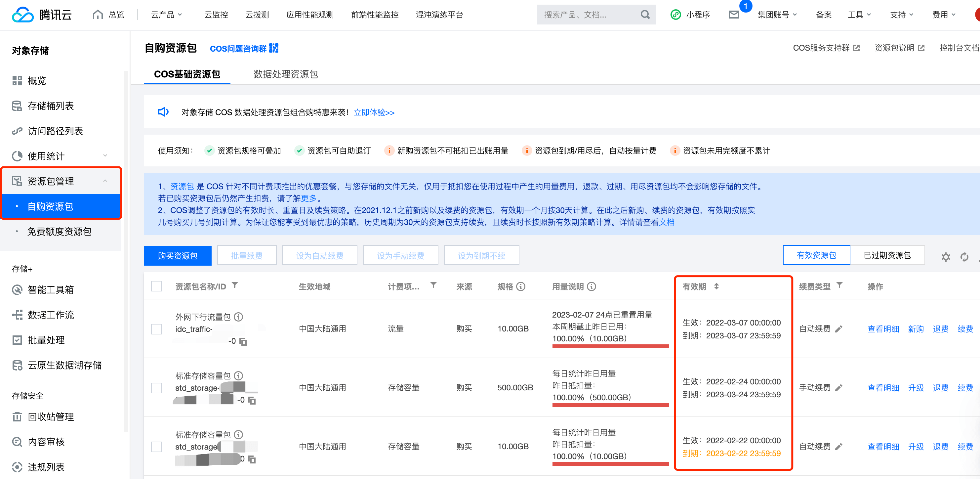The width and height of the screenshot is (980, 479).
Task: Switch to 已过期资源包 view
Action: (887, 255)
